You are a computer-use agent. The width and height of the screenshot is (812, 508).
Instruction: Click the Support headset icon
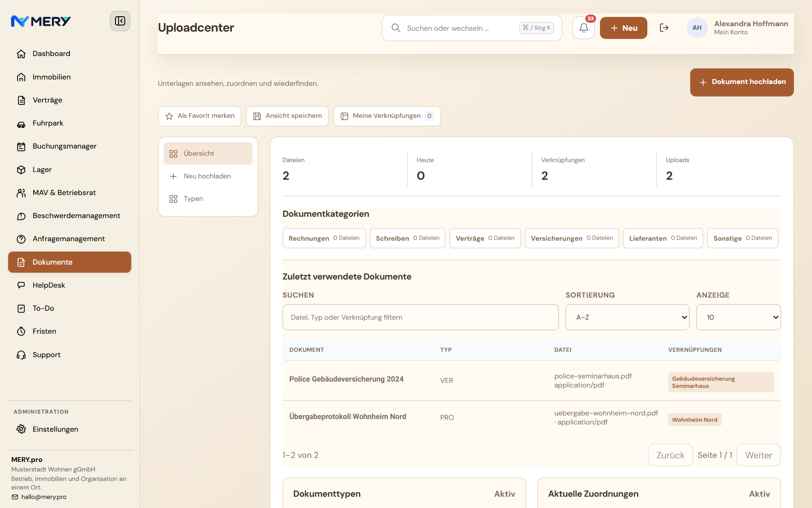tap(21, 355)
